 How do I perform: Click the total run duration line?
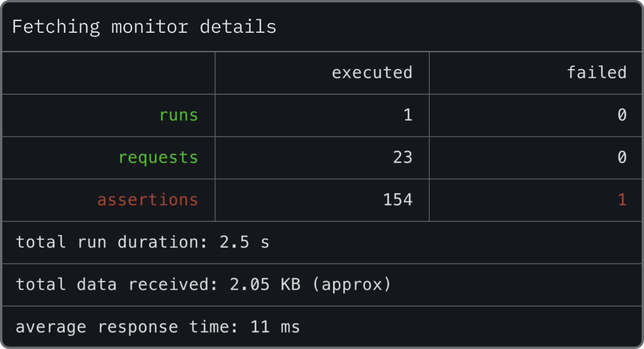click(x=142, y=242)
